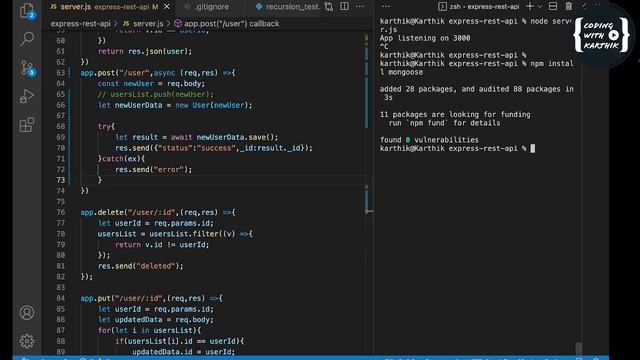Click server.js in the breadcrumb
The height and width of the screenshot is (360, 640).
click(x=143, y=24)
